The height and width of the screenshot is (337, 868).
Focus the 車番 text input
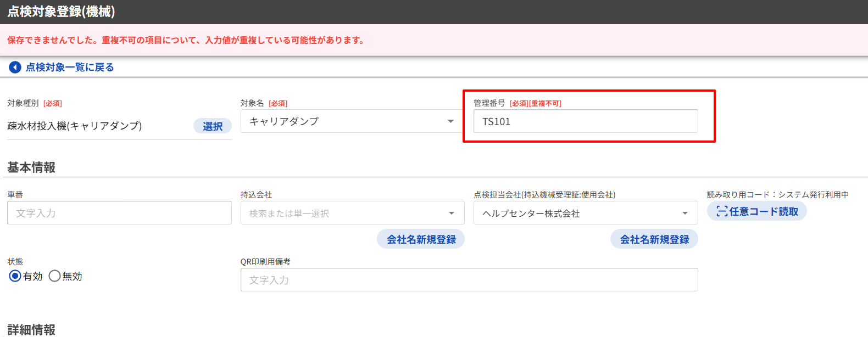point(119,213)
